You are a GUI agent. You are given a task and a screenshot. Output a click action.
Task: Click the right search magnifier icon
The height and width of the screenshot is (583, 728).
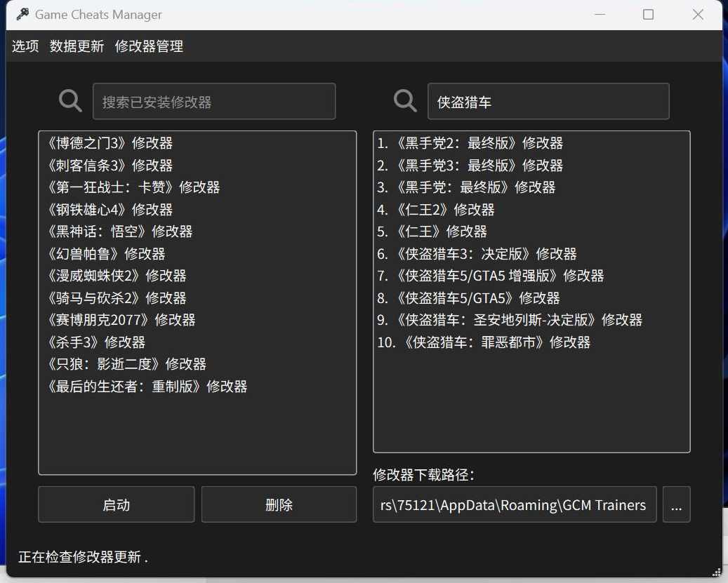[405, 101]
